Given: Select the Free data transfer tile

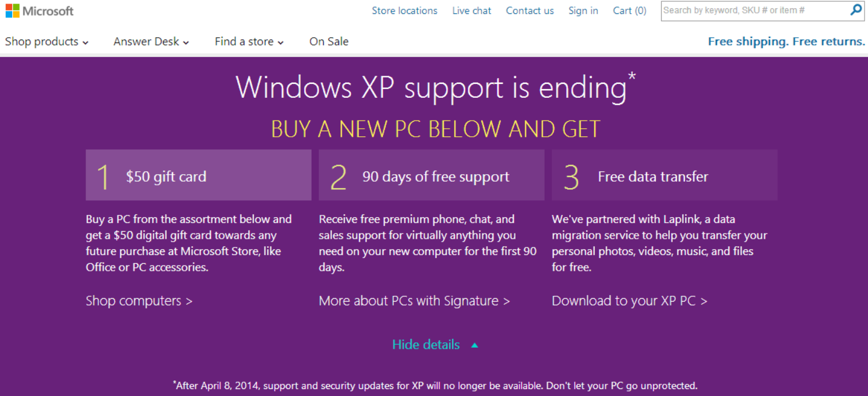Looking at the screenshot, I should pyautogui.click(x=665, y=175).
